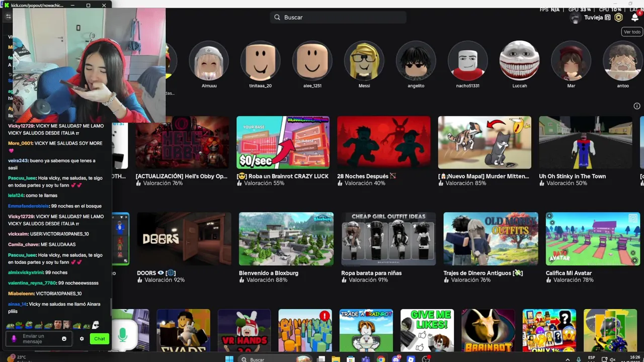Open Evade game thumbnail

[183, 330]
